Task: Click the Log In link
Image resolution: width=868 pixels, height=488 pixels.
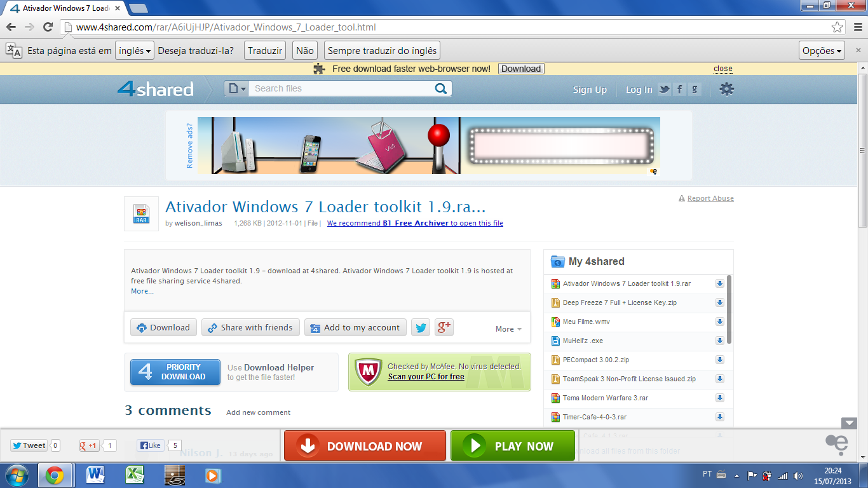Action: pyautogui.click(x=639, y=90)
